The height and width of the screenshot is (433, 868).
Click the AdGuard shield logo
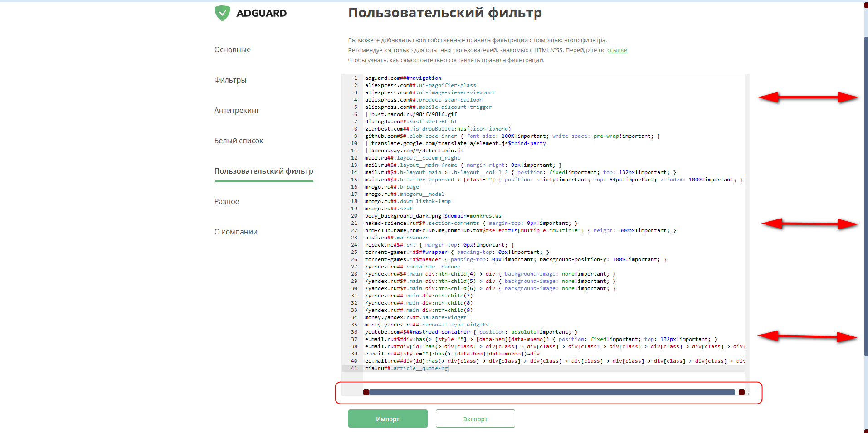click(x=222, y=13)
